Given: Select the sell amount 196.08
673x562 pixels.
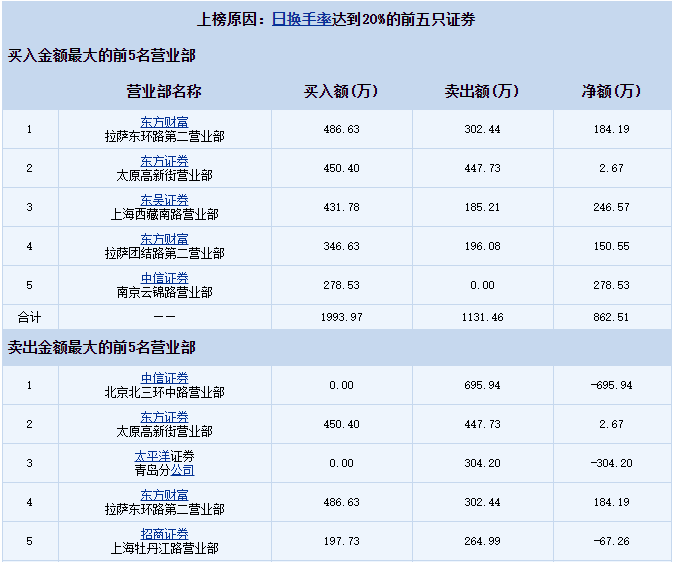Looking at the screenshot, I should (482, 246).
